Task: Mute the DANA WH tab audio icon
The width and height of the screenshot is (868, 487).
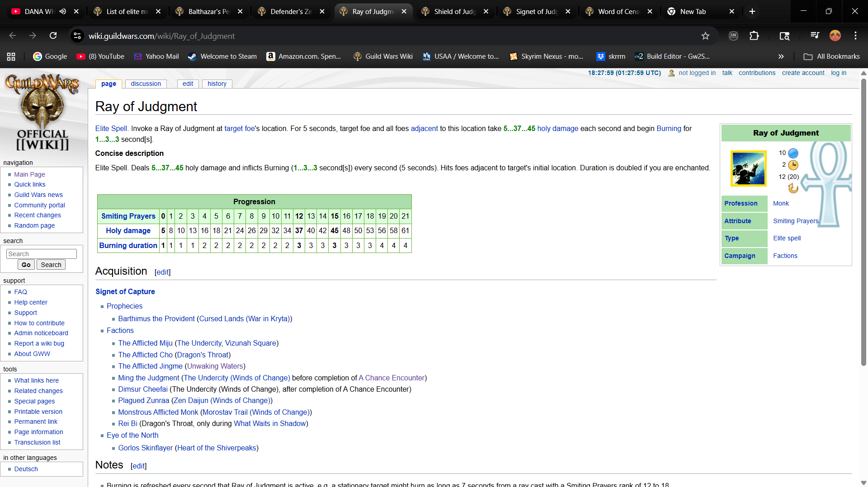Action: click(63, 11)
